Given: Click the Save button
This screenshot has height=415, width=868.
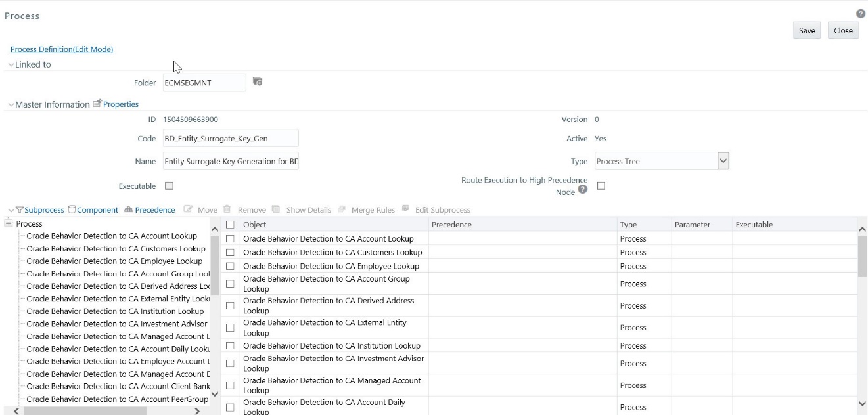Looking at the screenshot, I should (806, 30).
